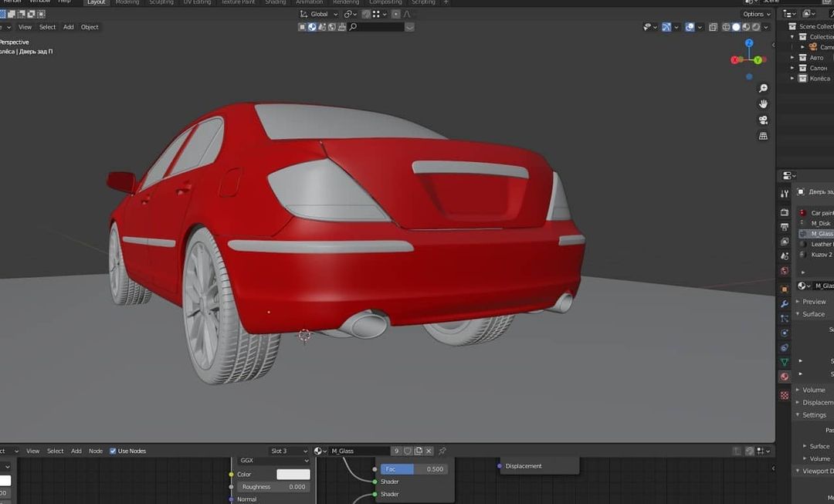
Task: Expand the Авто collection in outliner
Action: tap(792, 57)
